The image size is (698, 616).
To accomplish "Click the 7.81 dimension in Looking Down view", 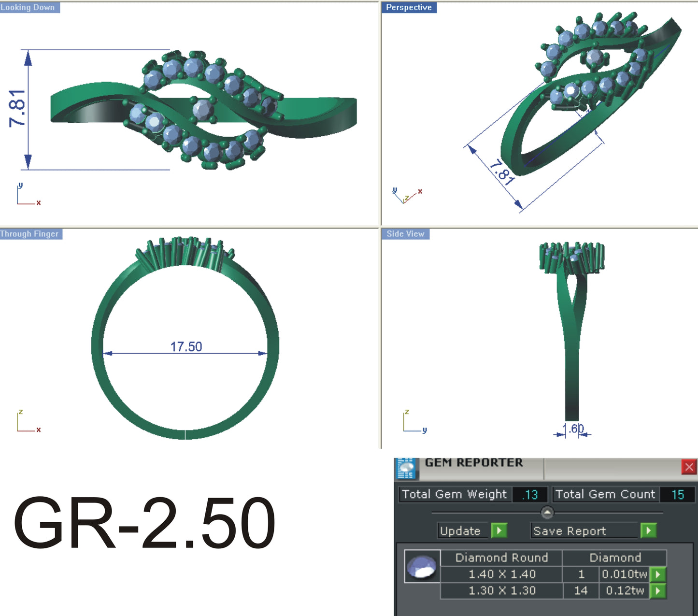I will (17, 108).
